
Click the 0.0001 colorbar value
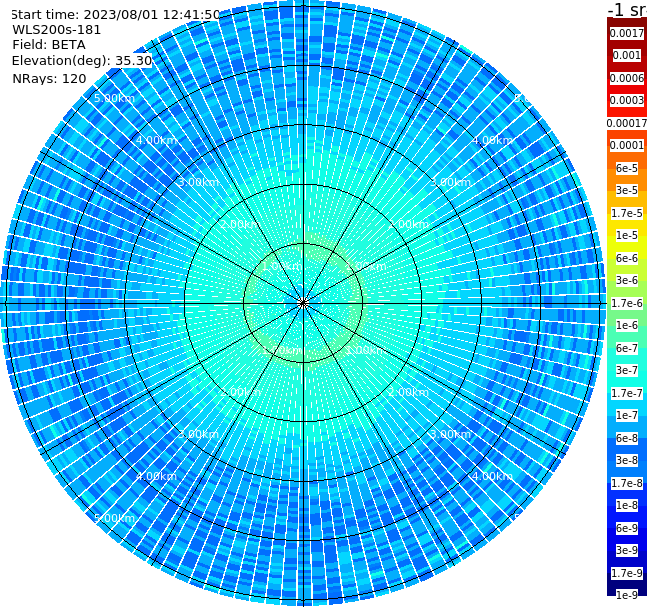coord(627,145)
